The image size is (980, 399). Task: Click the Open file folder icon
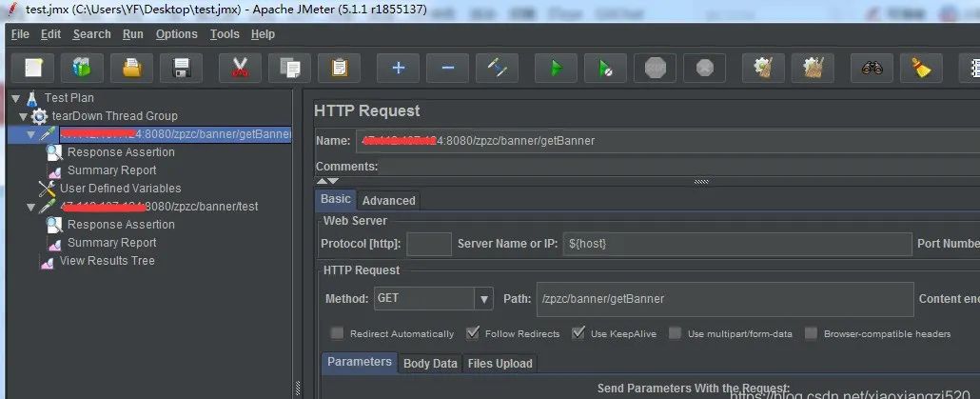point(131,68)
